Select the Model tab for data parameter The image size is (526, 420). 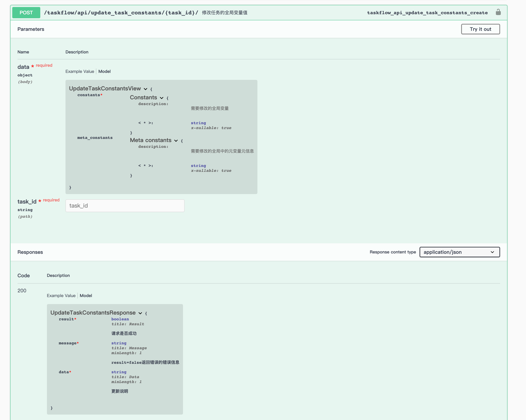(x=104, y=71)
